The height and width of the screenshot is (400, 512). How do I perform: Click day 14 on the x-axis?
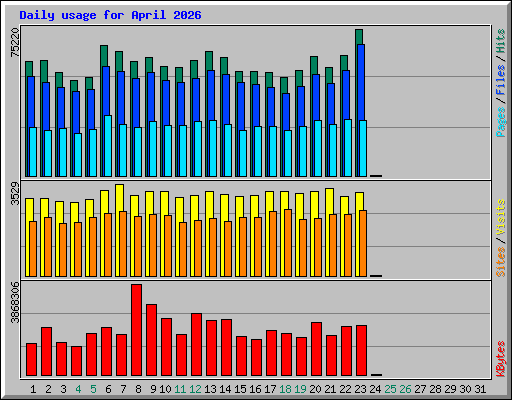225,389
